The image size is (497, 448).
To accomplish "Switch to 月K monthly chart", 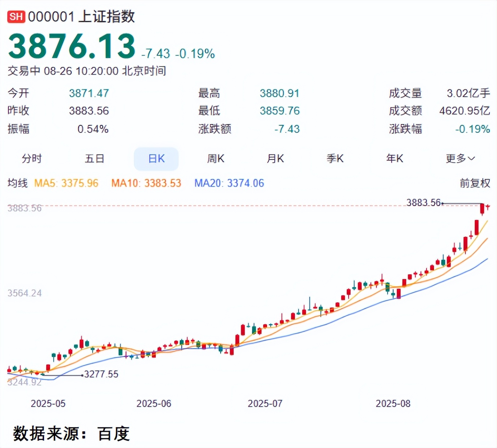I will click(275, 159).
